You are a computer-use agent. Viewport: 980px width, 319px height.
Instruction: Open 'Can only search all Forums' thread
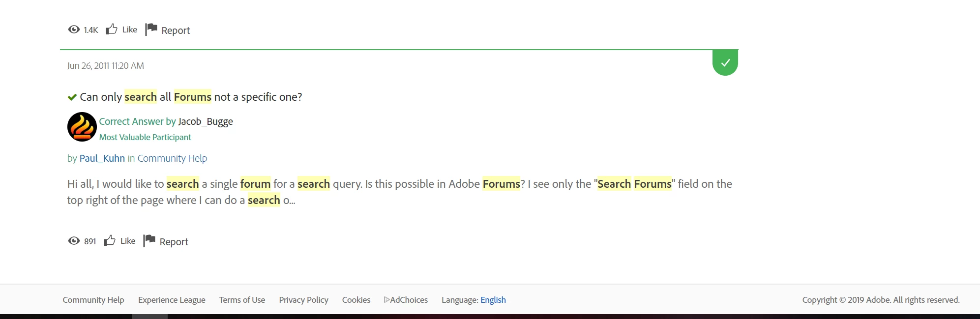(x=191, y=97)
